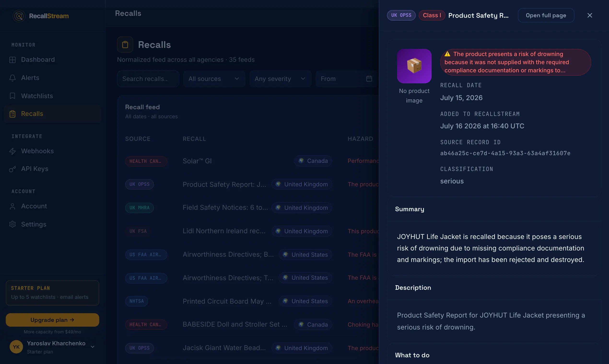Click the source record ID text
The image size is (609, 364).
pyautogui.click(x=505, y=153)
